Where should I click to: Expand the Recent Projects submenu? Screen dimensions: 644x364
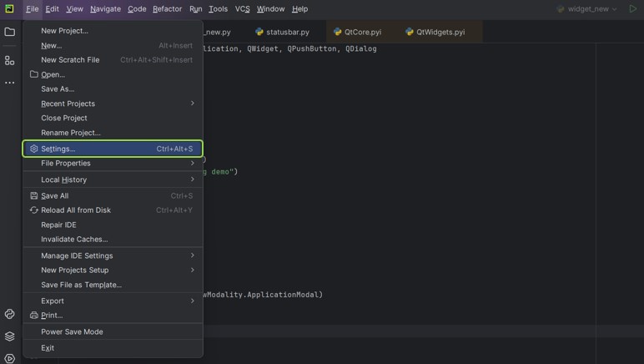(113, 104)
